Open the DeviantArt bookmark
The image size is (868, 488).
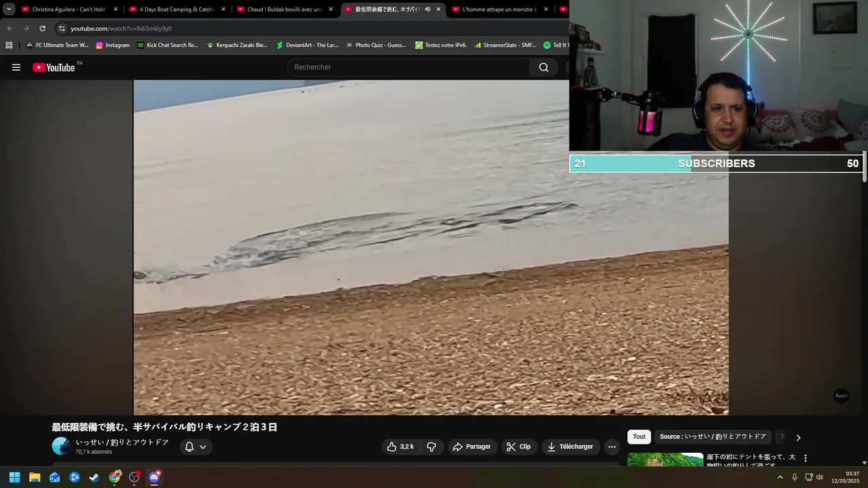[307, 45]
